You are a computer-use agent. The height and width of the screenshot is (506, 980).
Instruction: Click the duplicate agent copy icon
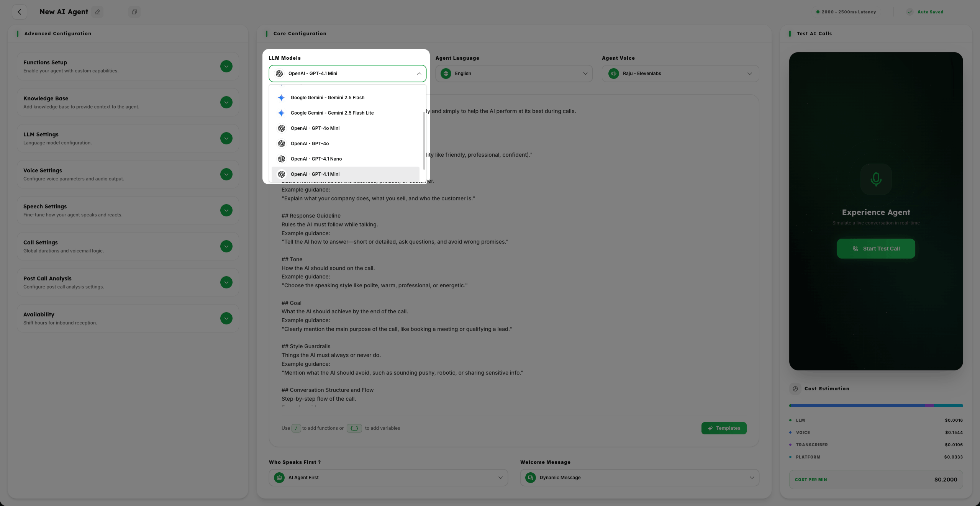pyautogui.click(x=134, y=12)
